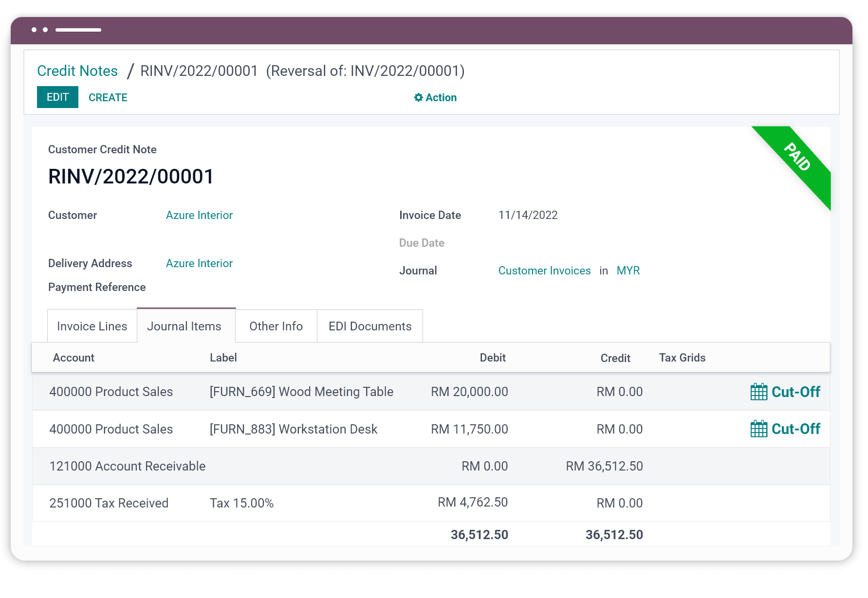Select the Journal Items tab
This screenshot has height=598, width=868.
185,326
